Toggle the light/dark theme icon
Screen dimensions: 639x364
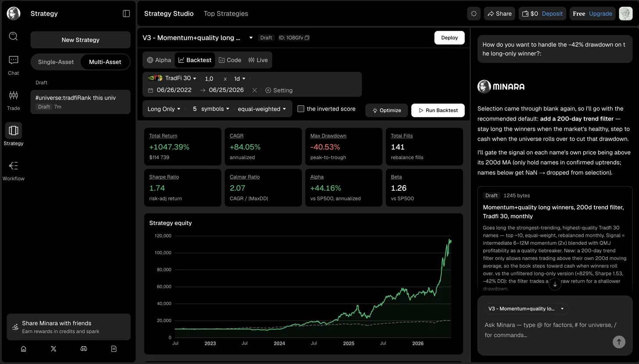pyautogui.click(x=474, y=14)
